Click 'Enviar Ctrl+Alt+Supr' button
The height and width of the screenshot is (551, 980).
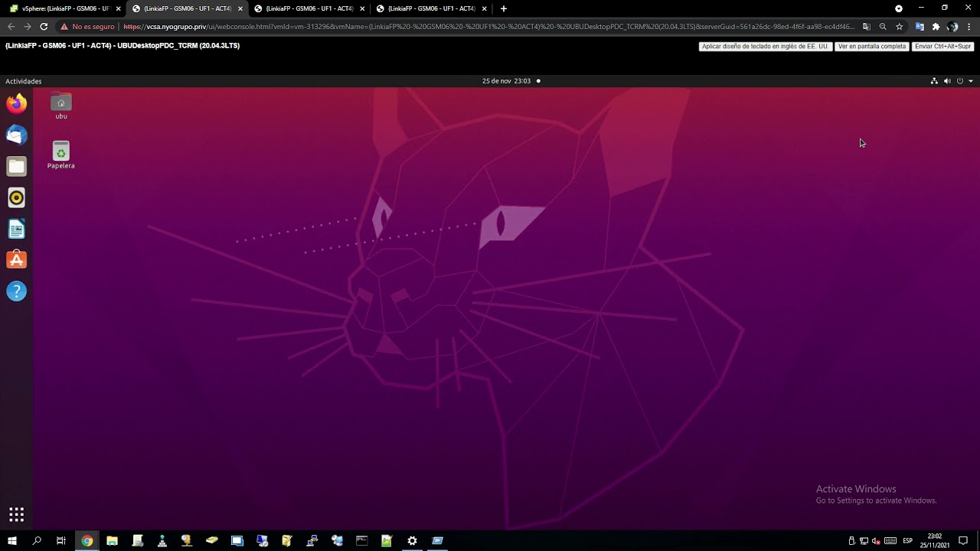(x=943, y=47)
